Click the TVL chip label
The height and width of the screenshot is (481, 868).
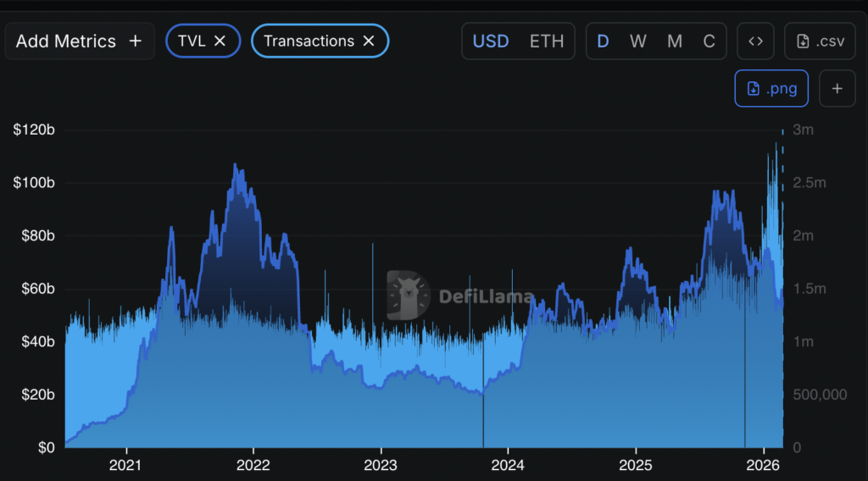click(192, 41)
